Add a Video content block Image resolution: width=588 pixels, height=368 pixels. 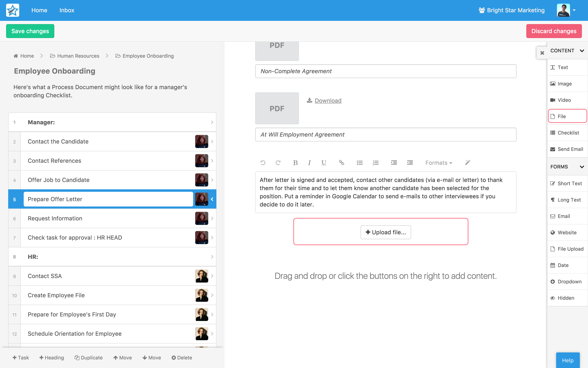568,100
